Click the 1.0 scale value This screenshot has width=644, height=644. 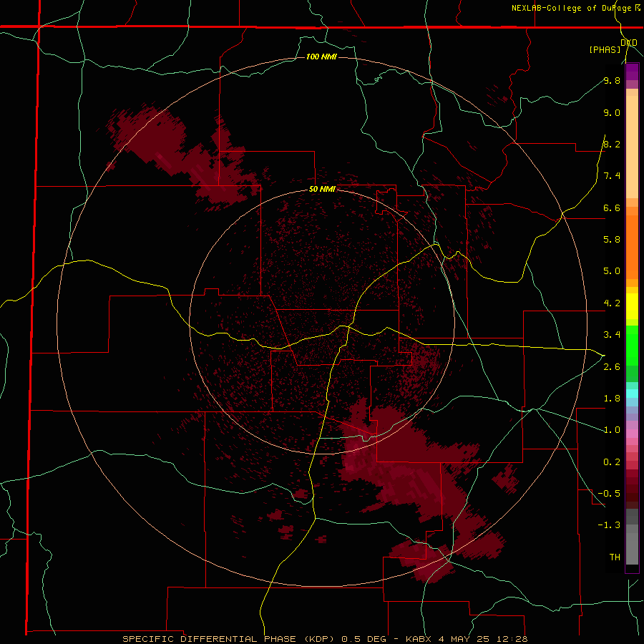pyautogui.click(x=612, y=430)
